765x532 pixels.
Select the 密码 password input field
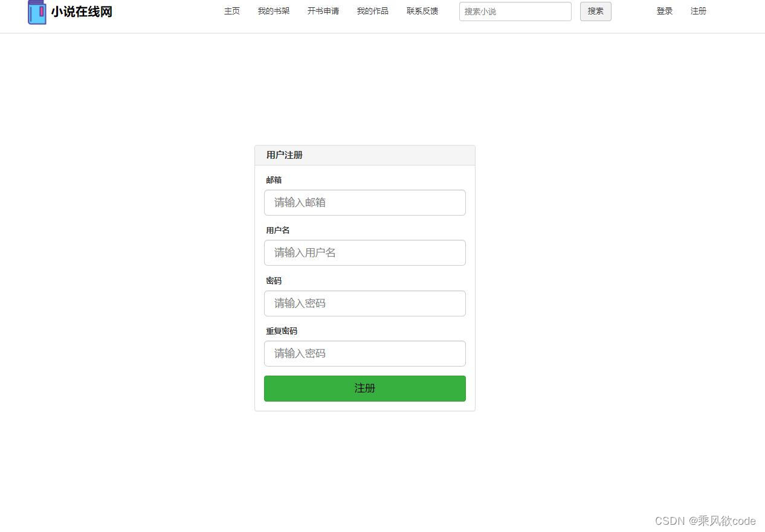tap(364, 303)
